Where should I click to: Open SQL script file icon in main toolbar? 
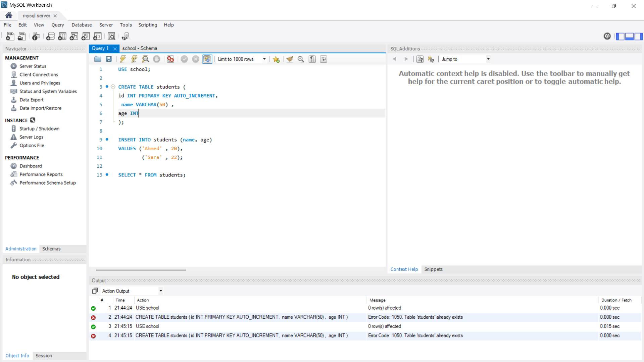click(22, 36)
